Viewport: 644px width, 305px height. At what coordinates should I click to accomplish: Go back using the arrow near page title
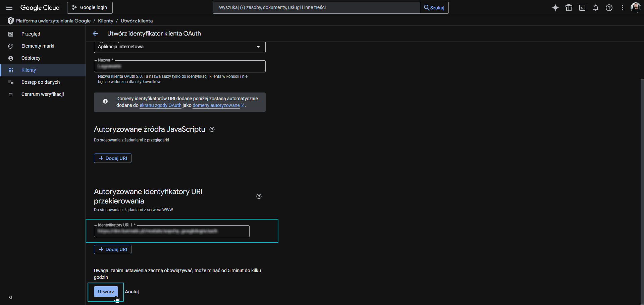(95, 34)
